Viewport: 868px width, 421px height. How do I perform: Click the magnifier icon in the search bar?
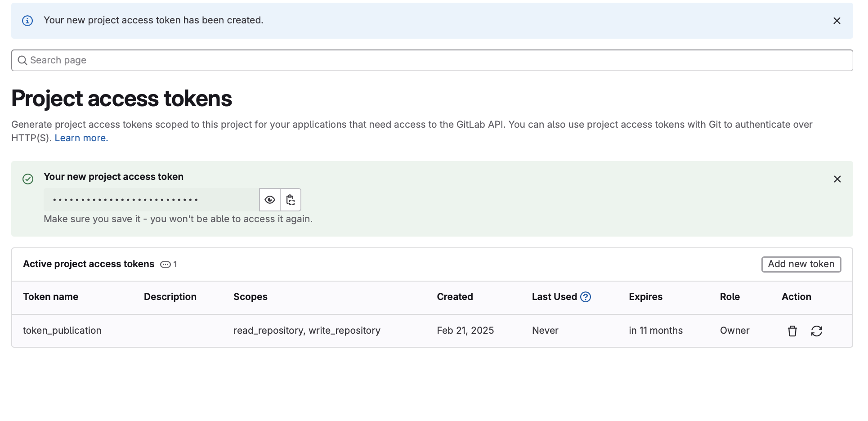[22, 60]
